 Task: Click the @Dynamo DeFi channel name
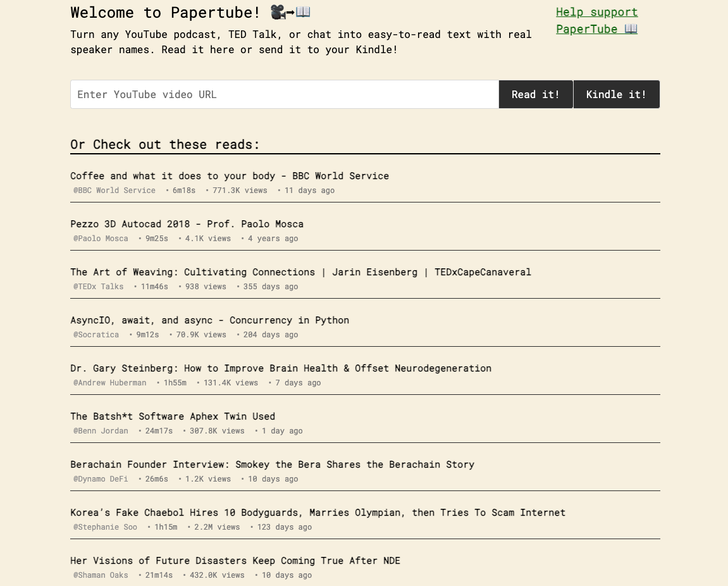[x=101, y=479]
